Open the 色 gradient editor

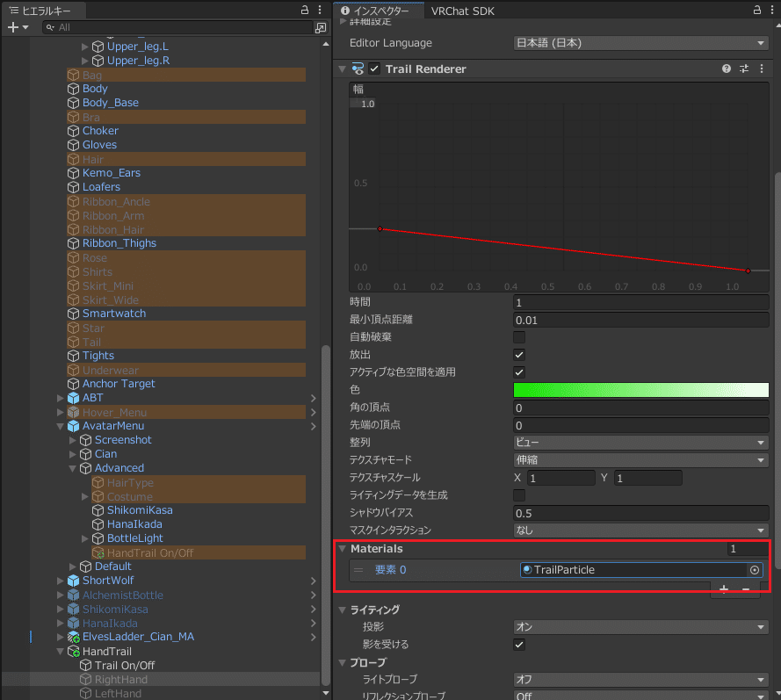pyautogui.click(x=641, y=389)
